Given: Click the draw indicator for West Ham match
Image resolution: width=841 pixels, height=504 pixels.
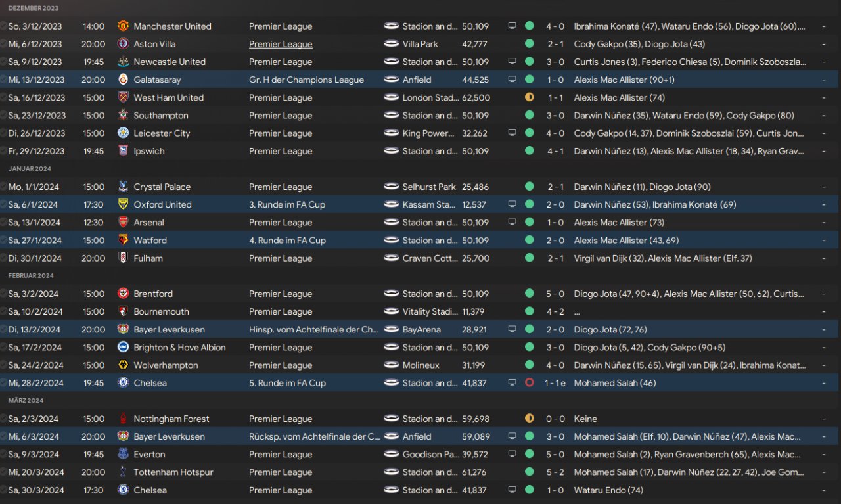Looking at the screenshot, I should pos(530,97).
